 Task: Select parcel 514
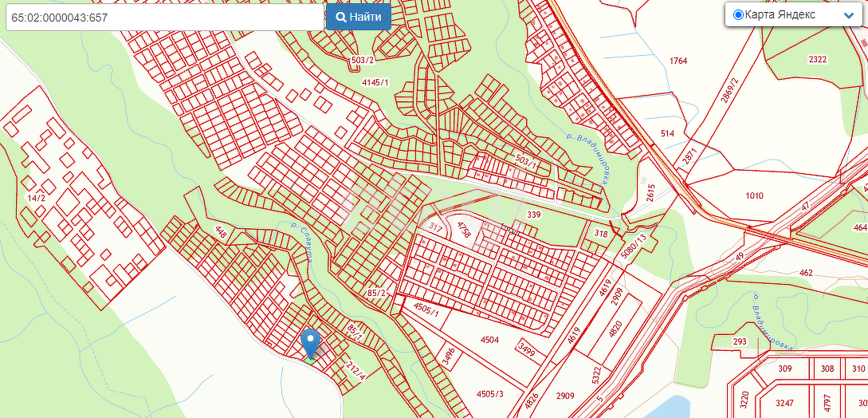click(x=666, y=134)
